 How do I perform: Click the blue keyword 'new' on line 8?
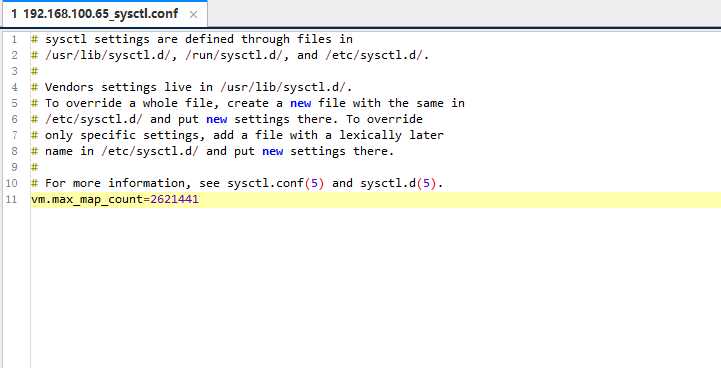[x=273, y=151]
